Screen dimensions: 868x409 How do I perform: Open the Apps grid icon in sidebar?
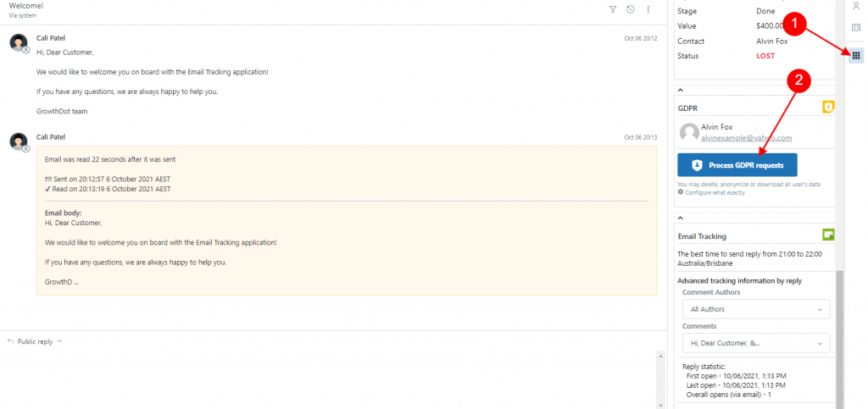(x=856, y=55)
